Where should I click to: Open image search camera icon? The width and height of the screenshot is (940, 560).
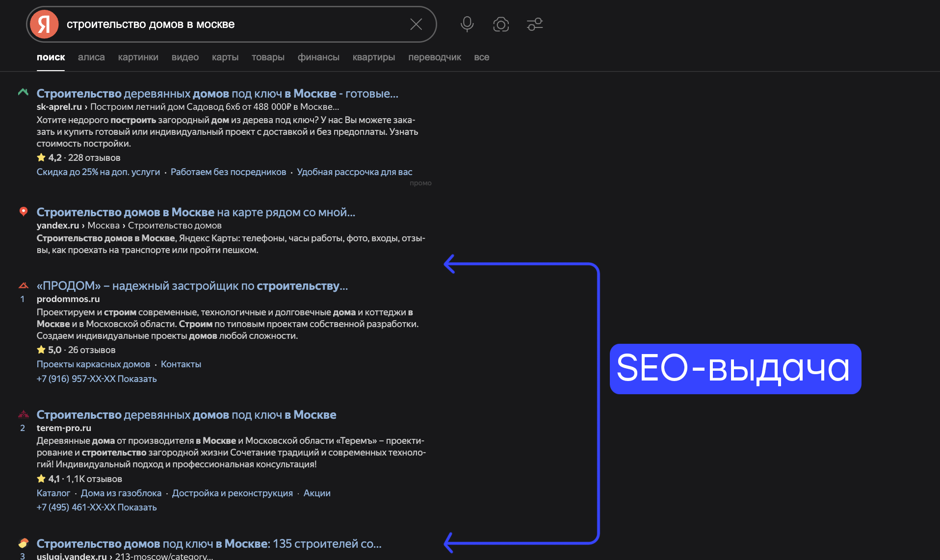pos(501,25)
